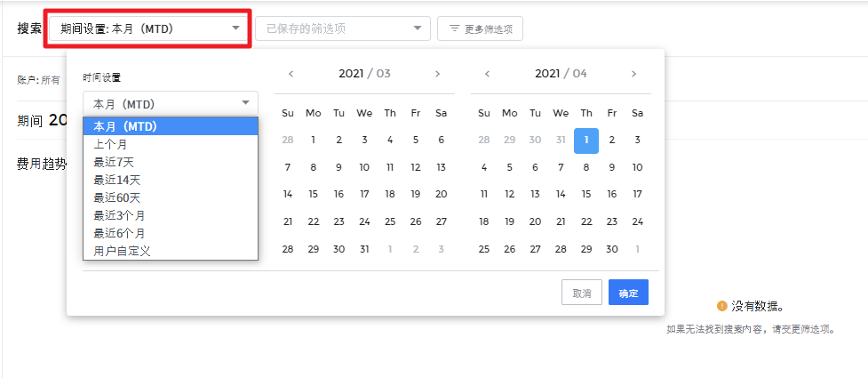Collapse the 时间设置 select box
The height and width of the screenshot is (378, 868).
[170, 104]
